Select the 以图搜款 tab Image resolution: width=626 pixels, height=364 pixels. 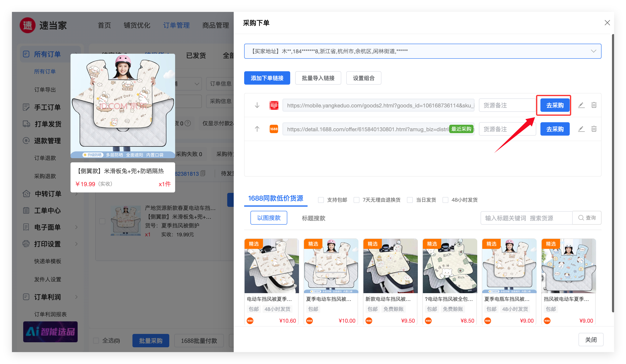pyautogui.click(x=269, y=218)
